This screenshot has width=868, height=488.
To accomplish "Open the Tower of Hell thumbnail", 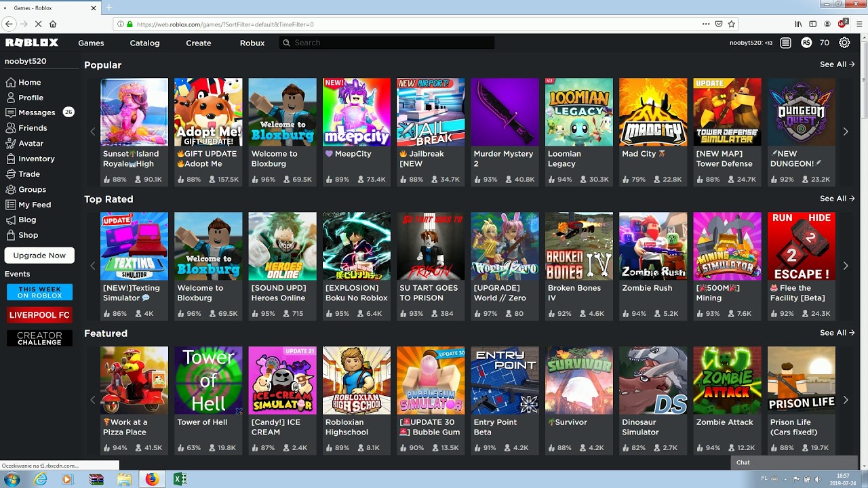I will point(208,380).
